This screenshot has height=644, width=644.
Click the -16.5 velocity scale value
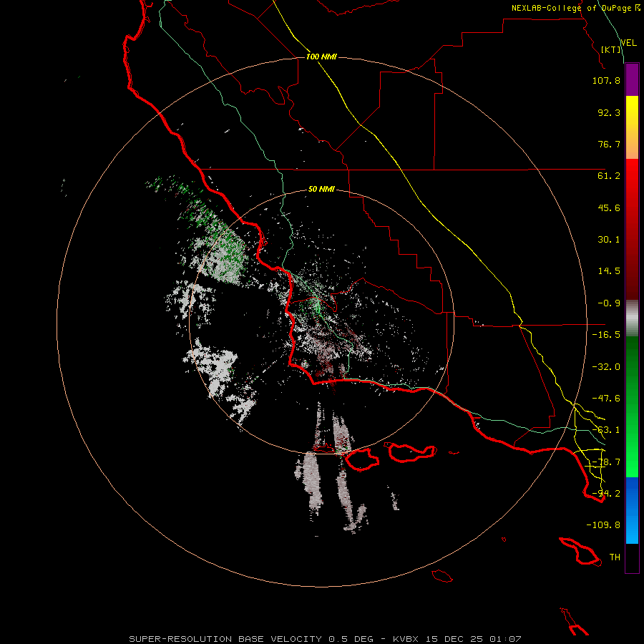tap(606, 335)
